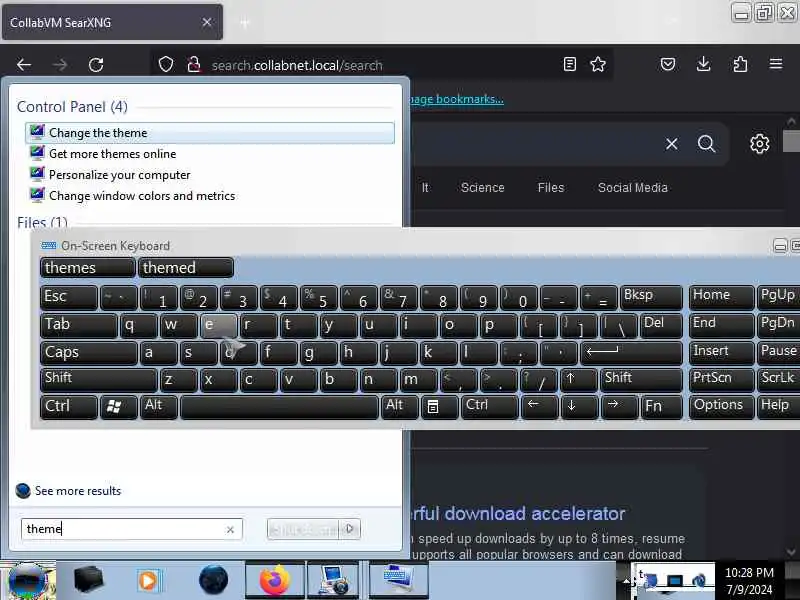Click the Del key on keyboard

[x=661, y=326]
